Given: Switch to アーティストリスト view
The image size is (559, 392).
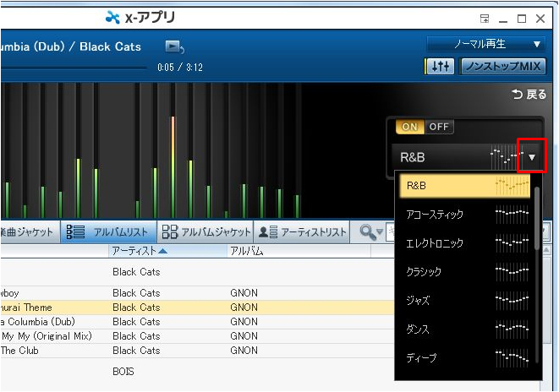Looking at the screenshot, I should coord(303,231).
